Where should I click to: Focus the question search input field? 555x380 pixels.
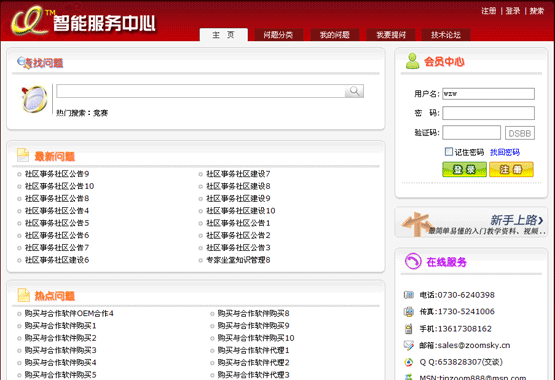pos(201,91)
